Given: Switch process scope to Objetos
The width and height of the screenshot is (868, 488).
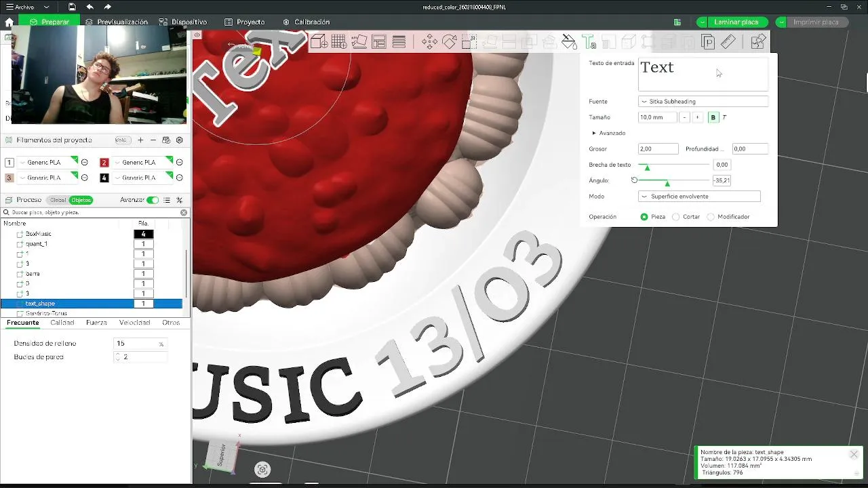Looking at the screenshot, I should coord(81,200).
